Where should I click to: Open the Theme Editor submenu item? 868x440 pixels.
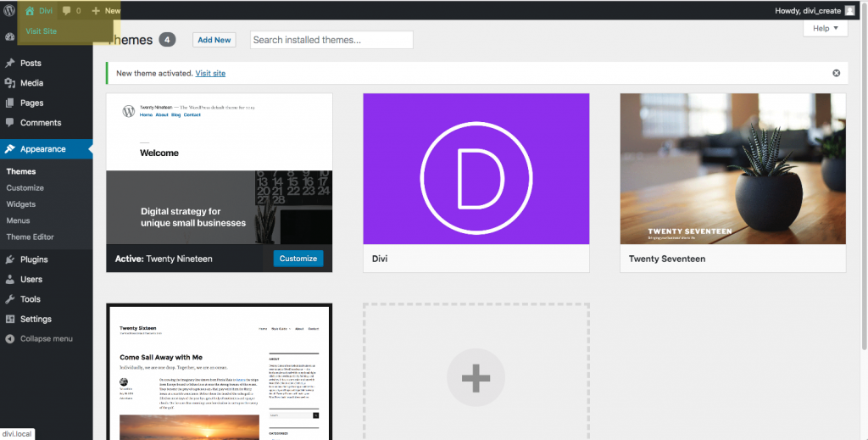[x=30, y=237]
